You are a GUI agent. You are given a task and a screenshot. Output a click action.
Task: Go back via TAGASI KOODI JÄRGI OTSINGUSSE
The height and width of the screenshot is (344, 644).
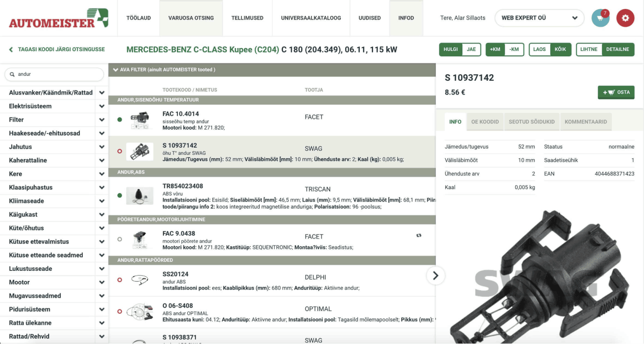(x=57, y=49)
